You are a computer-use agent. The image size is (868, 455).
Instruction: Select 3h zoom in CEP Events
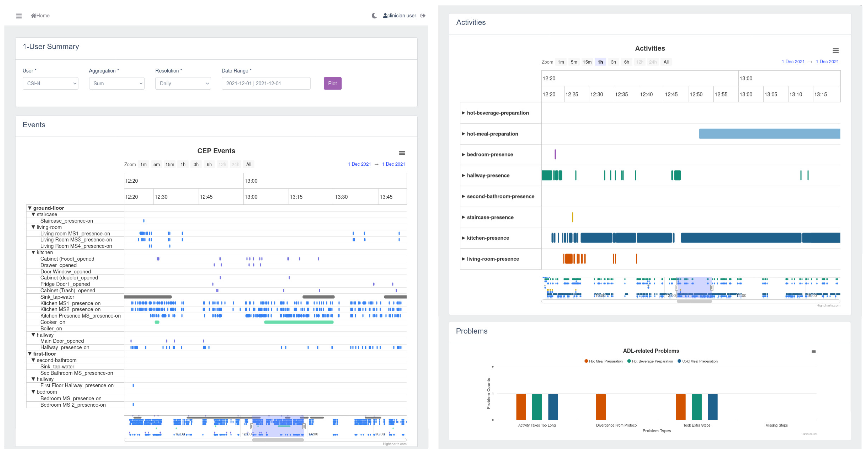pyautogui.click(x=196, y=164)
